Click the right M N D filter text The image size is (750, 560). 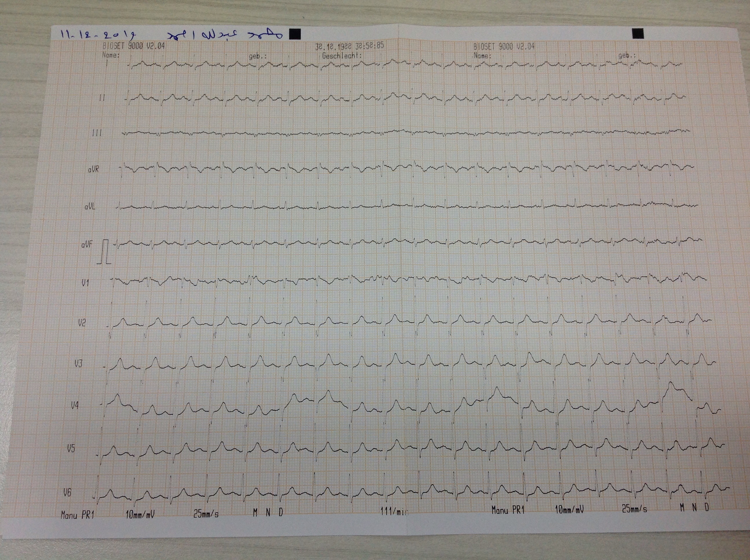(x=694, y=507)
